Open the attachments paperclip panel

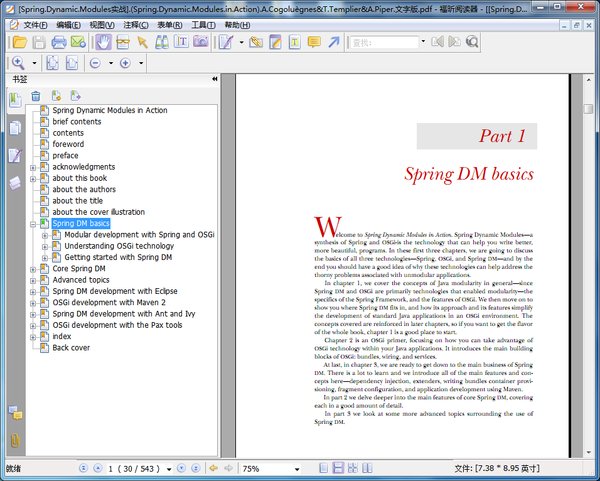14,441
